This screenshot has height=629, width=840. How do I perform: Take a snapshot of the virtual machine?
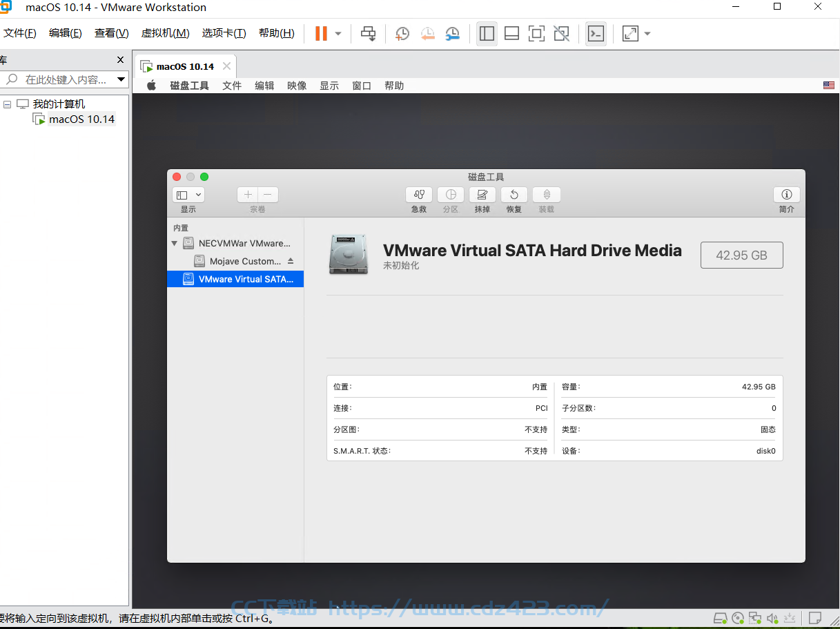click(402, 33)
